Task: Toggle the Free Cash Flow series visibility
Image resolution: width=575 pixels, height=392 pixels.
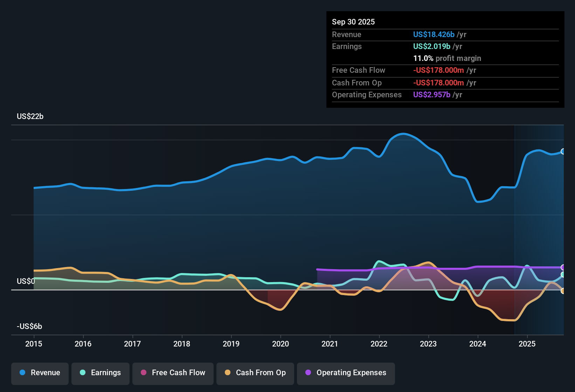Action: coord(173,373)
